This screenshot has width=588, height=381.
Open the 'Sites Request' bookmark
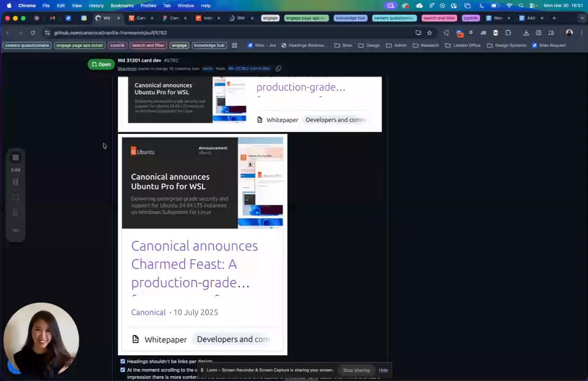click(x=549, y=46)
